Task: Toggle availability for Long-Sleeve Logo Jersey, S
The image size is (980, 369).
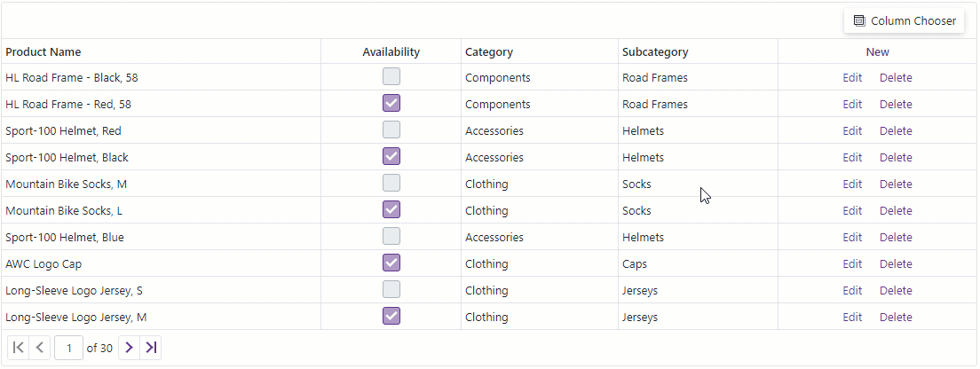Action: point(391,290)
